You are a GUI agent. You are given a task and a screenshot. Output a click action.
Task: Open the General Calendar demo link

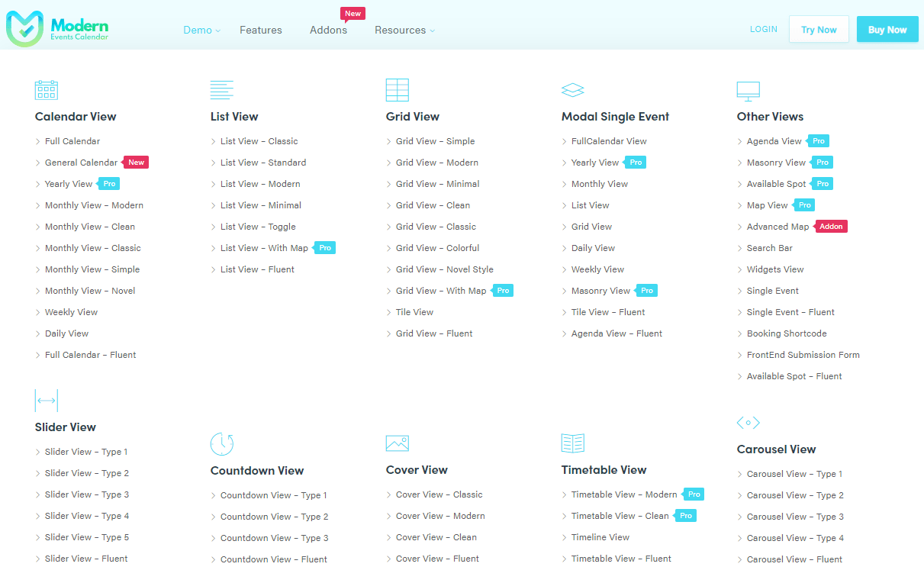click(x=81, y=163)
